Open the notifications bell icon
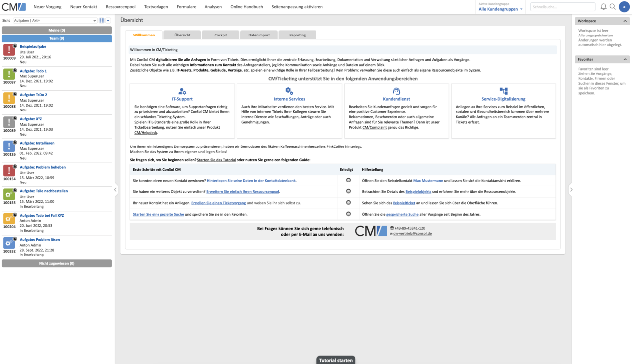This screenshot has height=364, width=632. click(x=603, y=7)
